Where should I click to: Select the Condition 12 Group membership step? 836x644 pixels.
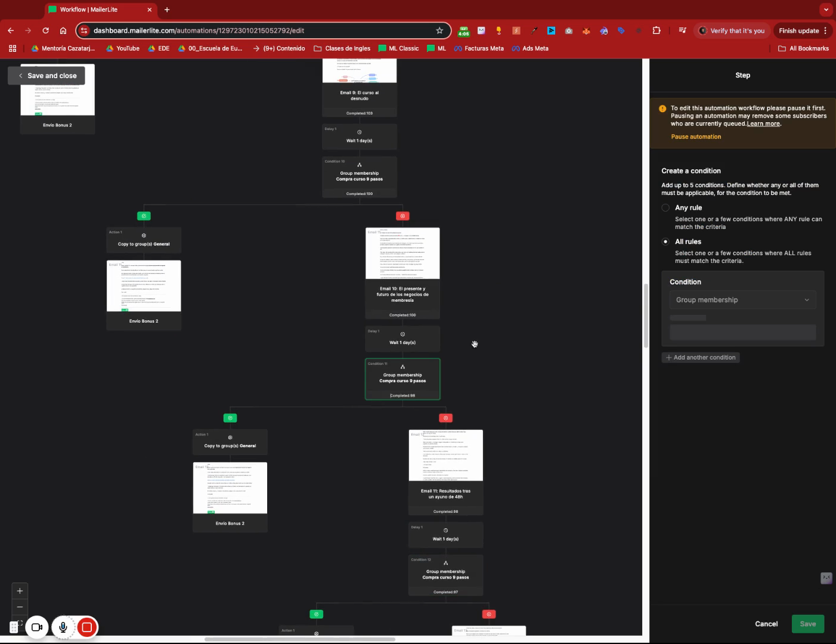tap(445, 575)
